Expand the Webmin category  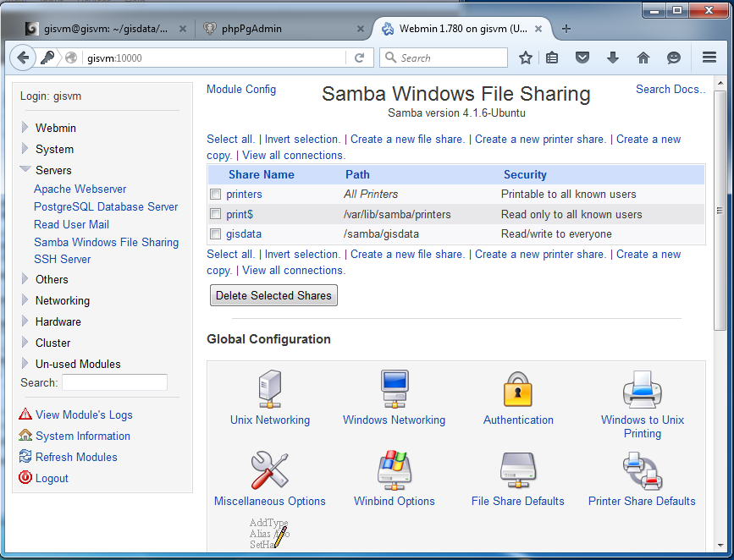point(25,127)
